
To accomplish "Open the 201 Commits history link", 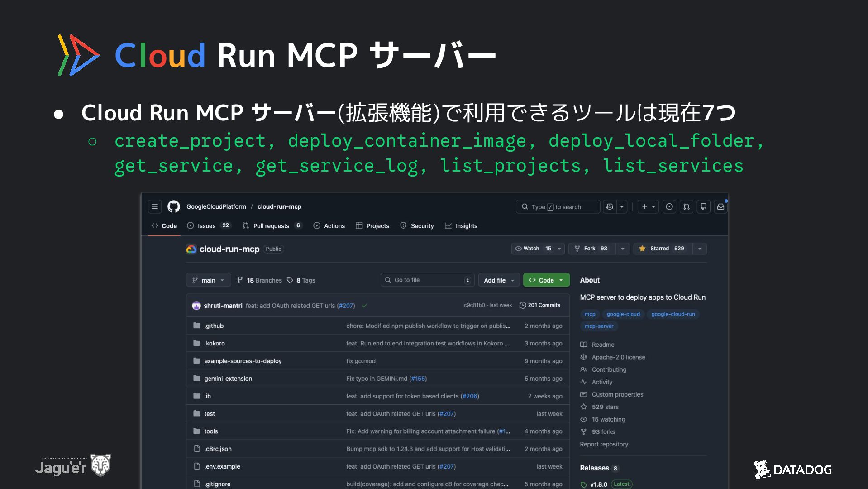I will pyautogui.click(x=540, y=305).
